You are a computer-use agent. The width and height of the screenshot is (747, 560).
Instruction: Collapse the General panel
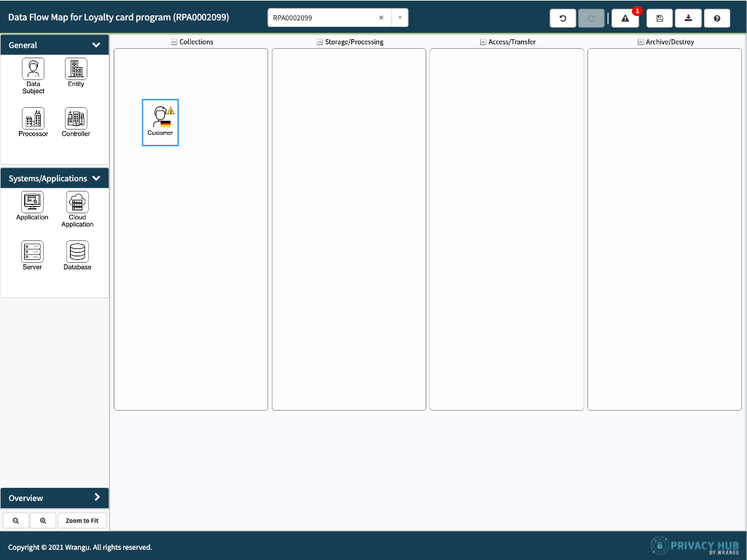coord(96,44)
